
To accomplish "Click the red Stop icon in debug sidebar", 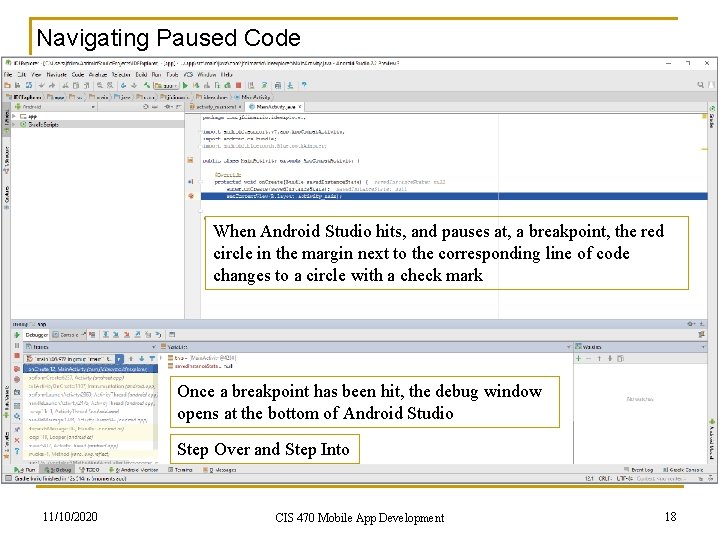I will pyautogui.click(x=17, y=356).
